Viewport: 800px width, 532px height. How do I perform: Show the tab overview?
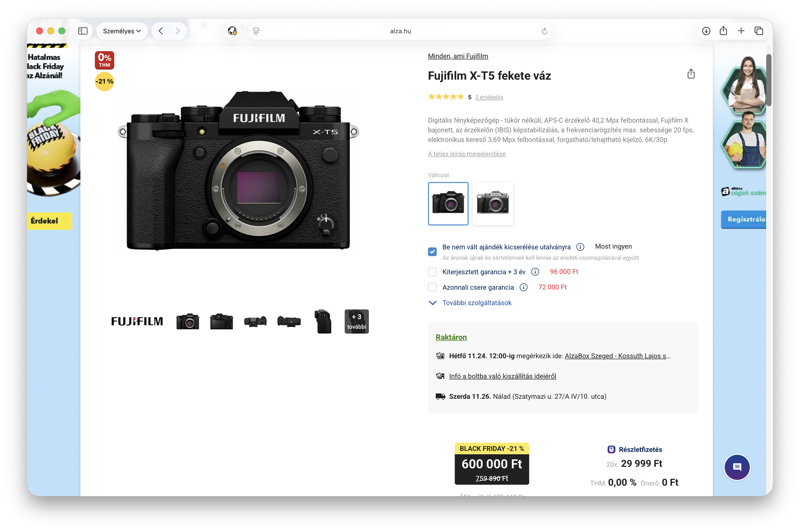[x=759, y=31]
